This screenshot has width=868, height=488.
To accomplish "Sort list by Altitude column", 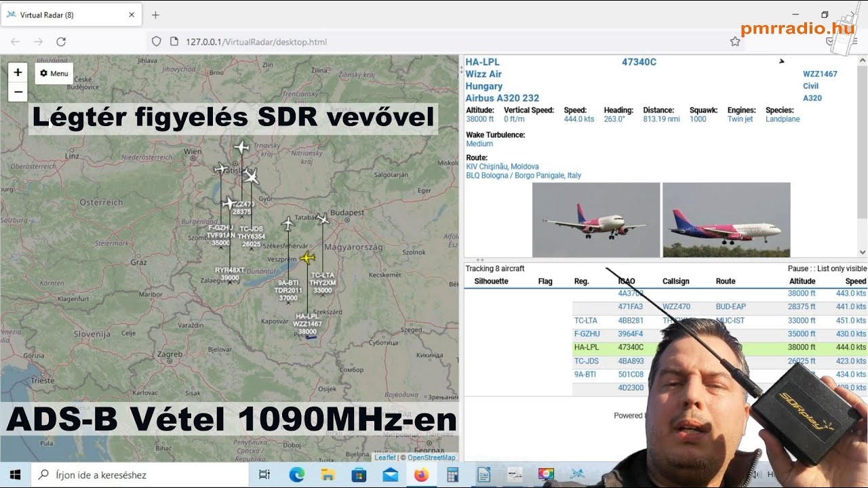I will [x=802, y=281].
